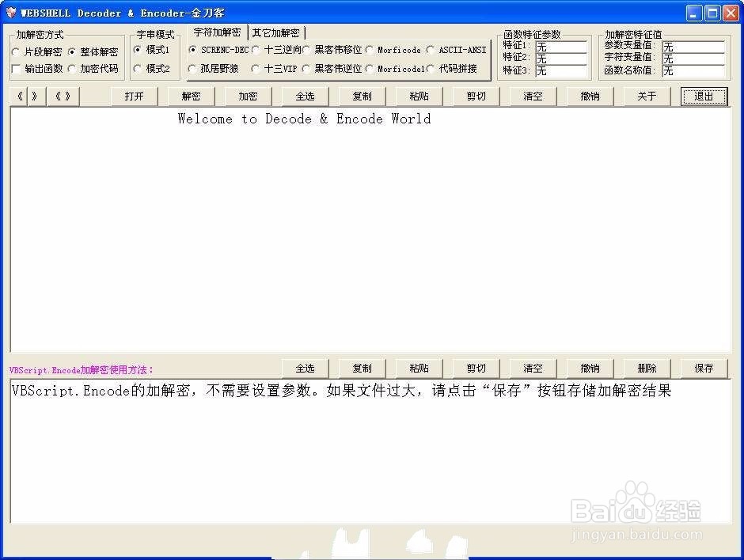Screen dimensions: 744x560
Task: Click lower panel 全选 button
Action: coord(305,369)
